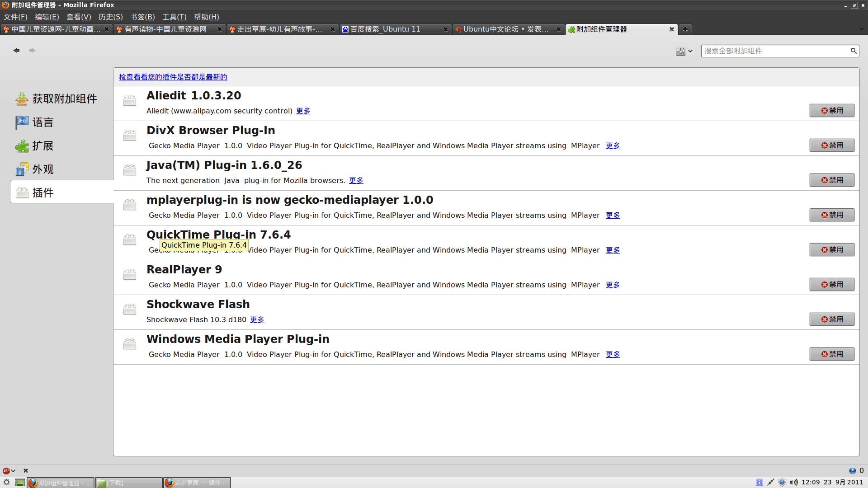The image size is (868, 488).
Task: Disable the mplayerplug-in gecko-mediaplayer plugin
Action: (x=832, y=215)
